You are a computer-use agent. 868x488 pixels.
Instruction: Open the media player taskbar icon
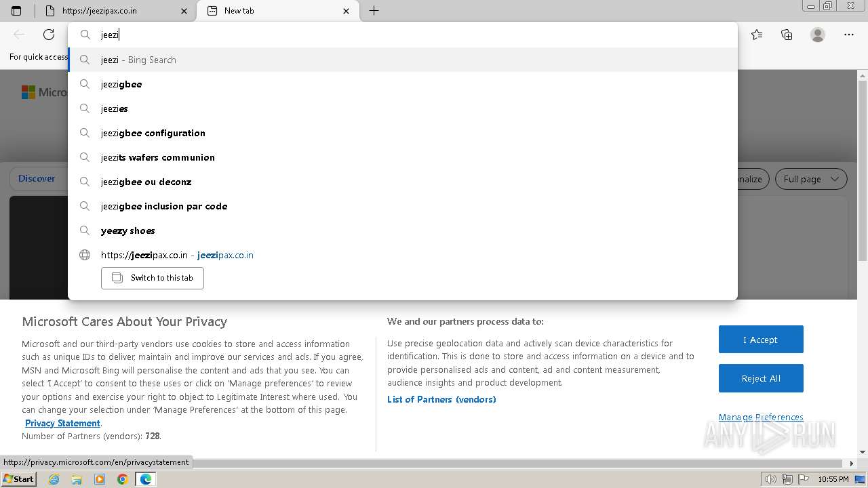100,479
